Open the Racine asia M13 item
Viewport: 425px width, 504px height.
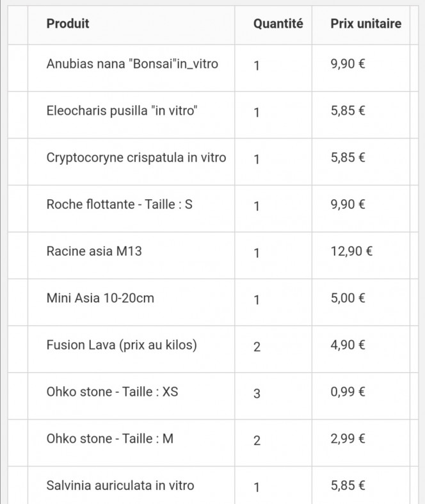[94, 251]
